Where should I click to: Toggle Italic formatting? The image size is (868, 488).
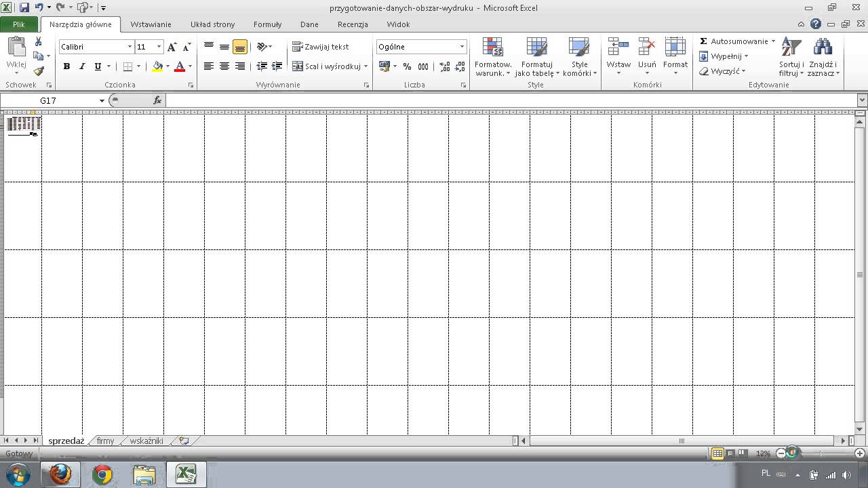(82, 66)
